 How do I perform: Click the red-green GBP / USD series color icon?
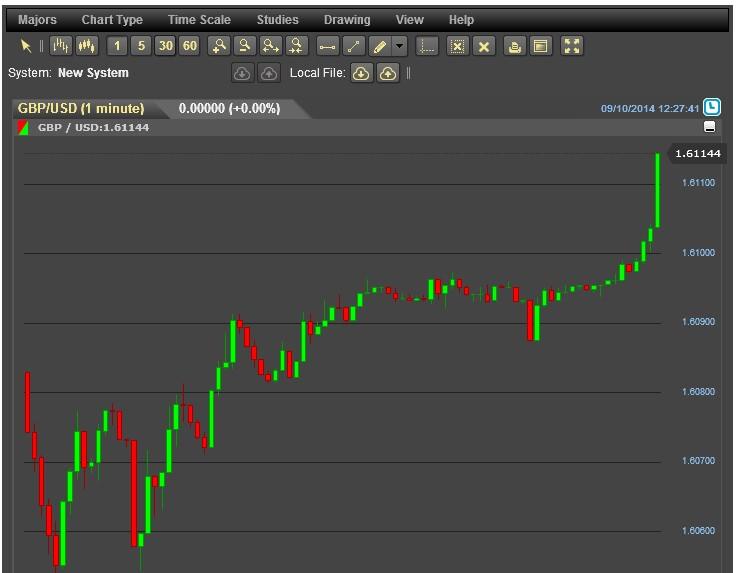click(23, 128)
